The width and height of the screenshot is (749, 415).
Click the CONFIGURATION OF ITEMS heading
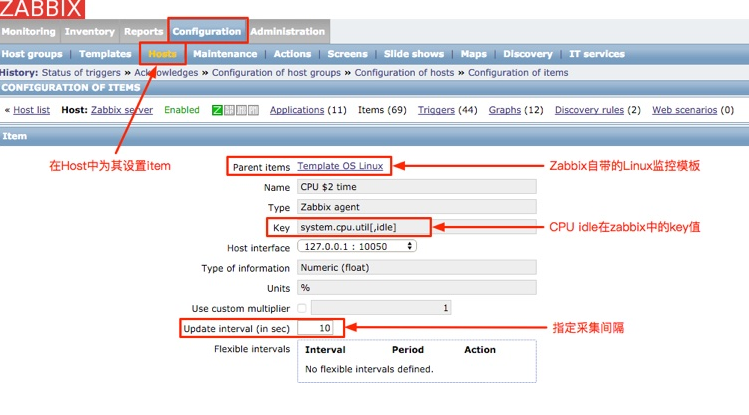(71, 87)
